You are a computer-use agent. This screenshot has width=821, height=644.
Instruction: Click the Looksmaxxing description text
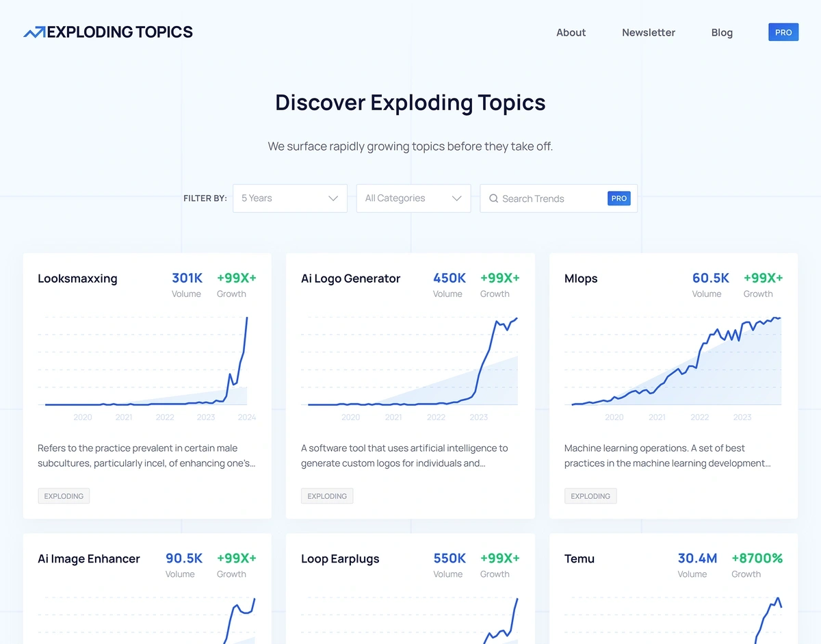coord(146,456)
